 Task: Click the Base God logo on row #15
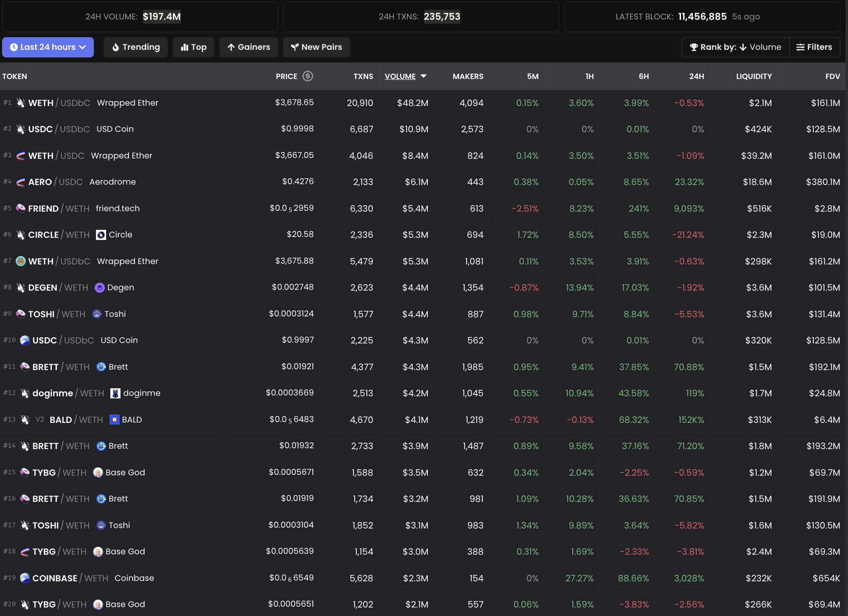(x=98, y=472)
